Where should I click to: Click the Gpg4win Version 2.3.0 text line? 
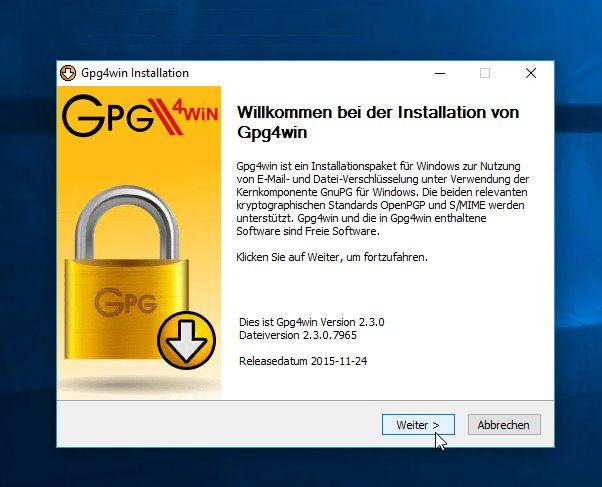(x=311, y=322)
